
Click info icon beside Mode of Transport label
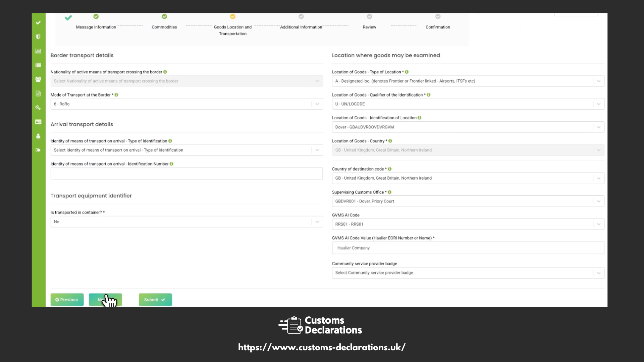(116, 95)
